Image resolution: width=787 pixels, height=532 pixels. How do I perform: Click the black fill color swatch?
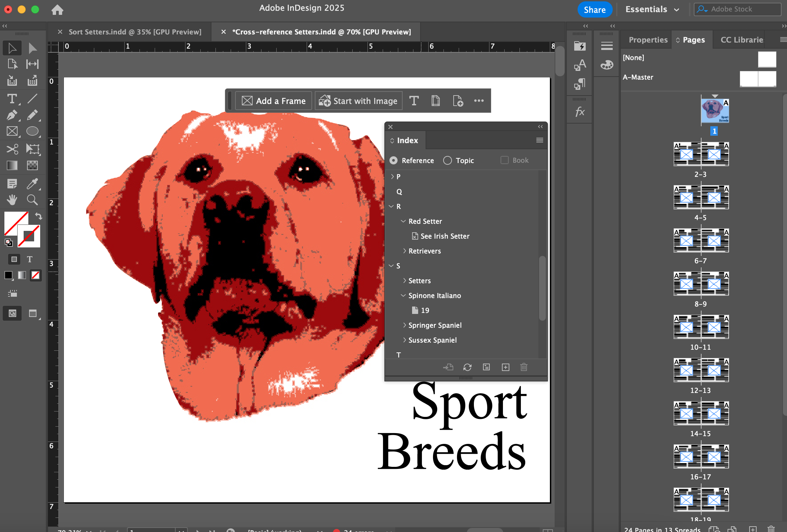pos(8,275)
